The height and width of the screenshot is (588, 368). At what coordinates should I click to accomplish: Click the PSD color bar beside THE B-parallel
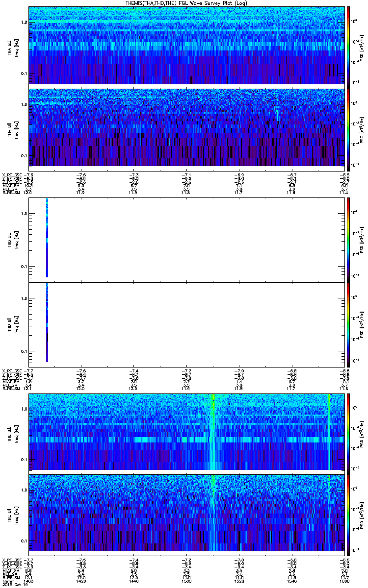[x=348, y=513]
